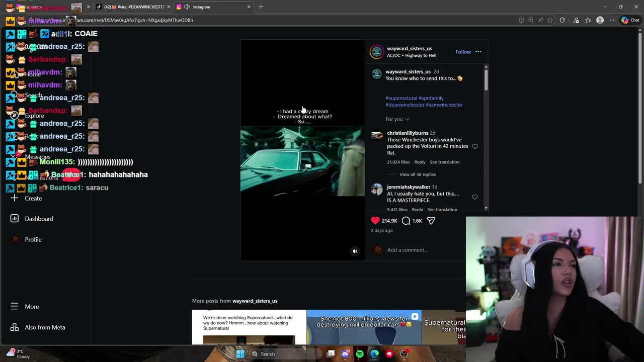644x362 pixels.
Task: Like the comment by jeremiahskywalker
Action: pos(474,197)
